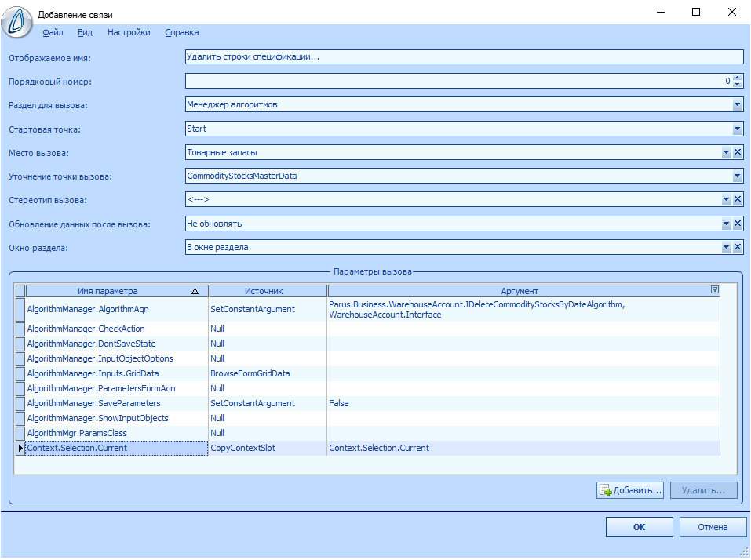
Task: Open the Файл menu
Action: coord(53,32)
